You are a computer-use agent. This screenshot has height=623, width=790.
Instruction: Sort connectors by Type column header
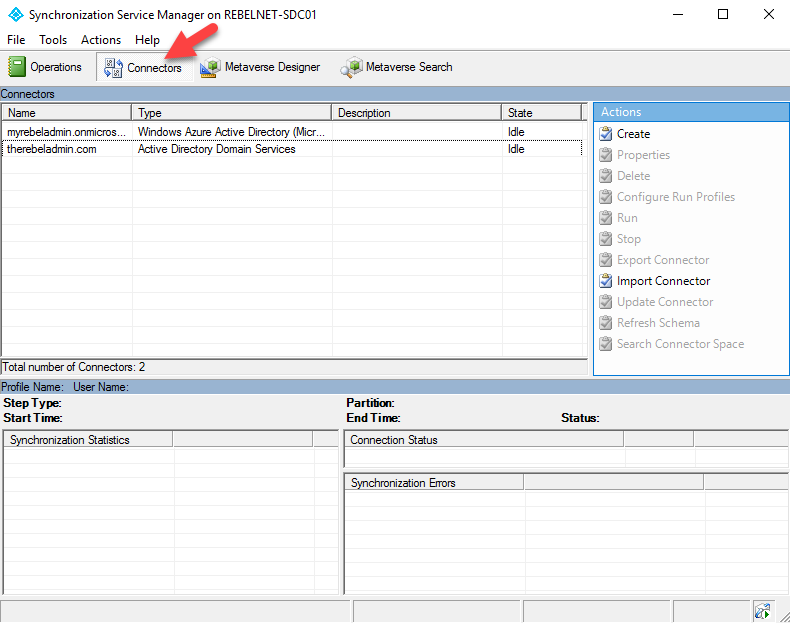(232, 113)
